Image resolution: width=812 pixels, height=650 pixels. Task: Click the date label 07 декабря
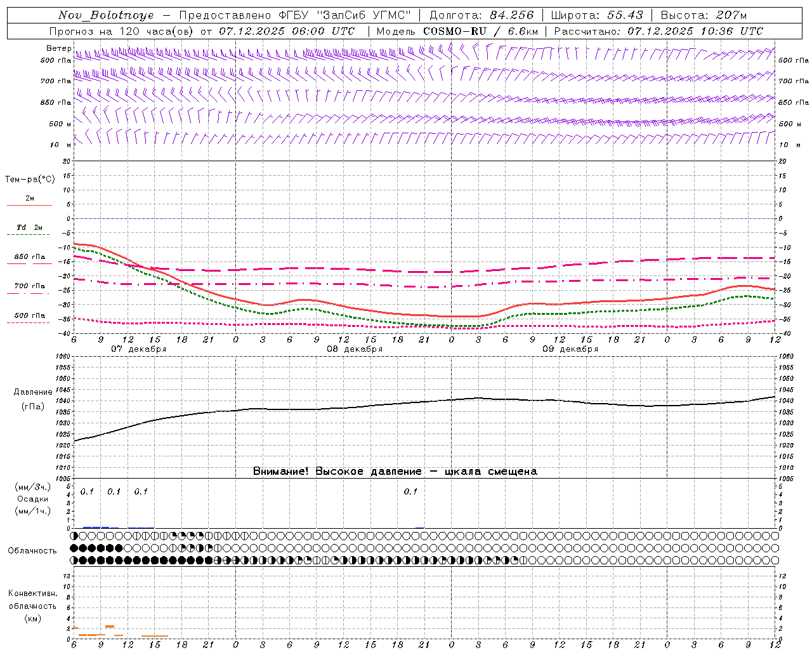click(139, 349)
